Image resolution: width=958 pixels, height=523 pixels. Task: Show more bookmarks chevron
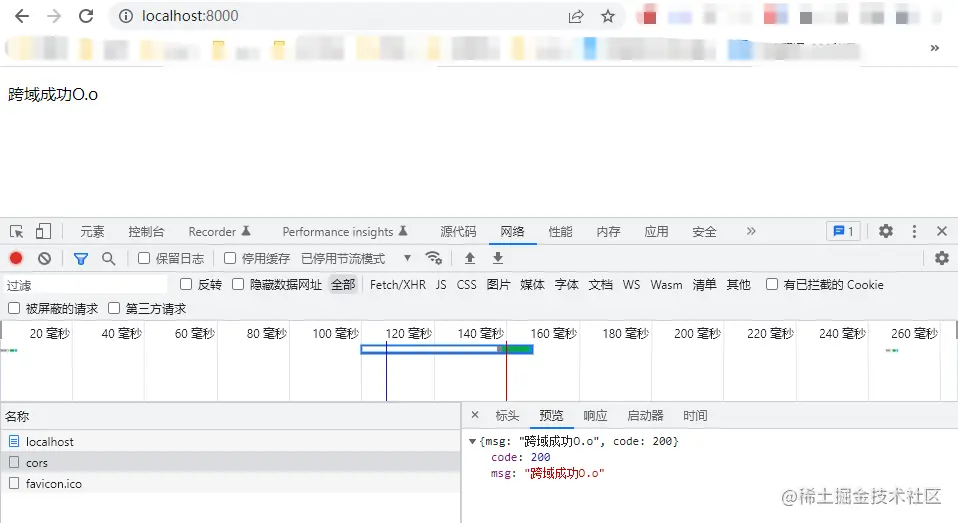pyautogui.click(x=934, y=48)
